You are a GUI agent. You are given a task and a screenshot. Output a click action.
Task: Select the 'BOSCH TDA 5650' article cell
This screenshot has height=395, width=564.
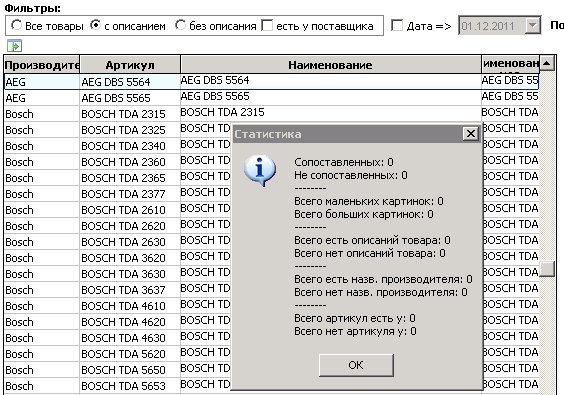point(129,370)
